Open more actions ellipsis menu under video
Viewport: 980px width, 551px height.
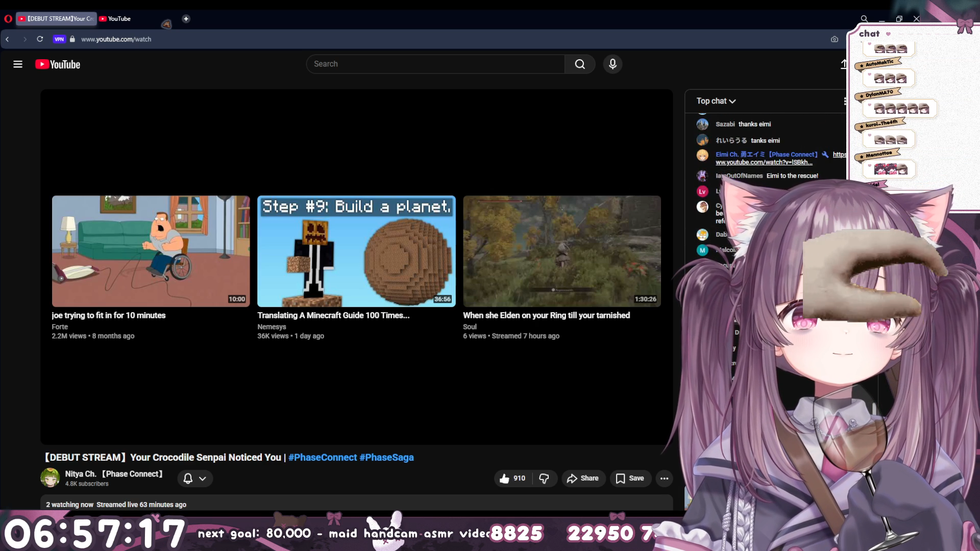point(664,479)
